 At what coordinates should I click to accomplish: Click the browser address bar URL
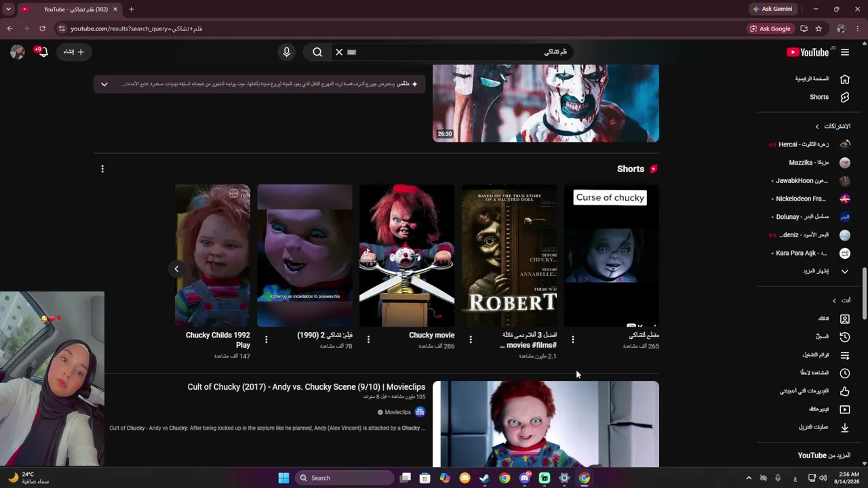tap(136, 28)
